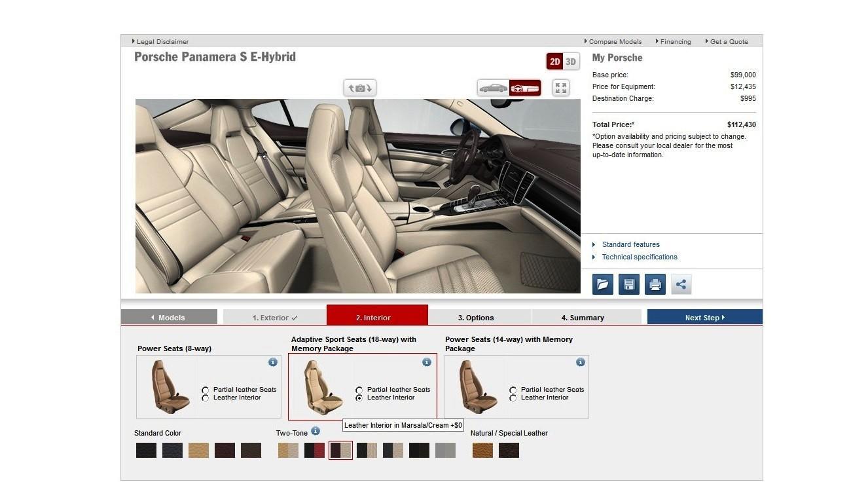The width and height of the screenshot is (868, 486).
Task: Choose the dark brown standard color swatch
Action: pos(251,450)
